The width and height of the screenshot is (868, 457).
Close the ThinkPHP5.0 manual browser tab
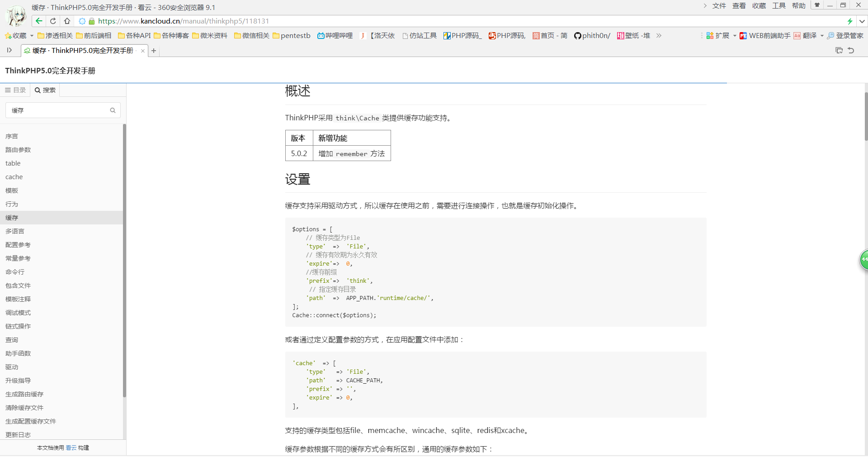click(143, 51)
